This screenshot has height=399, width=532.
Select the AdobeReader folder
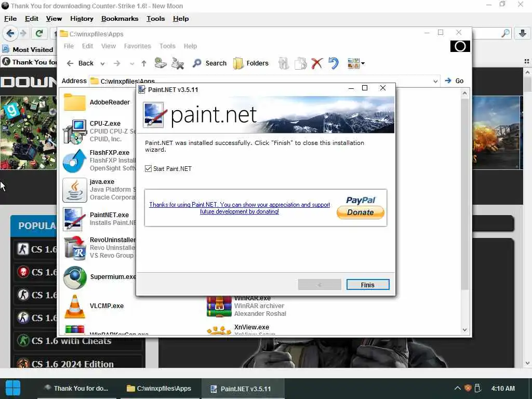(97, 102)
